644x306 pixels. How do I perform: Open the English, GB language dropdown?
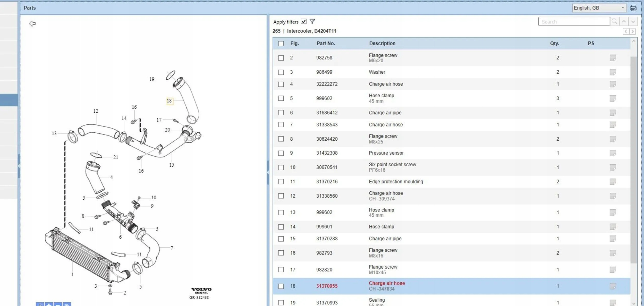coord(599,8)
